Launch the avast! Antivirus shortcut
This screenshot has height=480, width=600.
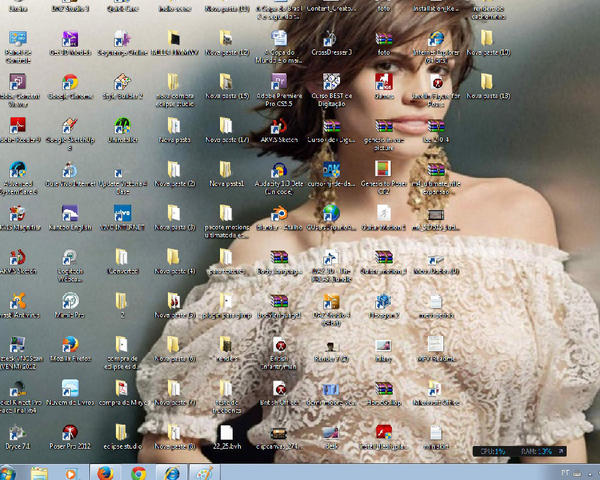pos(18,306)
